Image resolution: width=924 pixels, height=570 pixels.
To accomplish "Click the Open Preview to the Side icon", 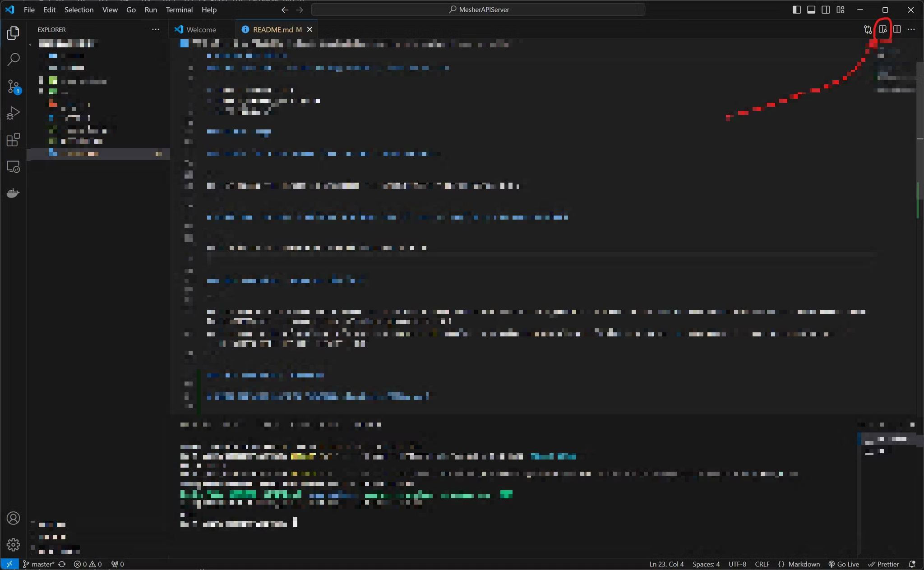I will tap(882, 29).
